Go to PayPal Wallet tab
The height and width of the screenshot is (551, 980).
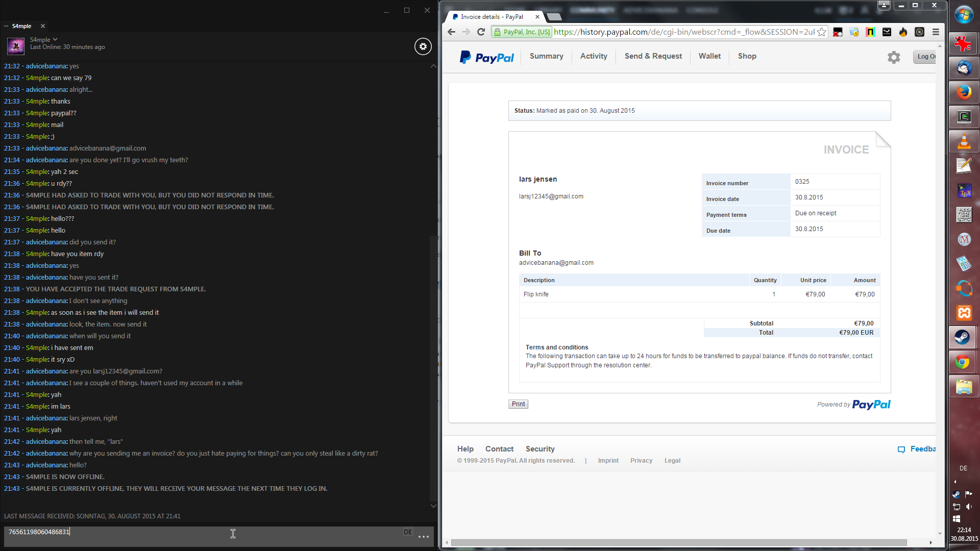(x=709, y=56)
